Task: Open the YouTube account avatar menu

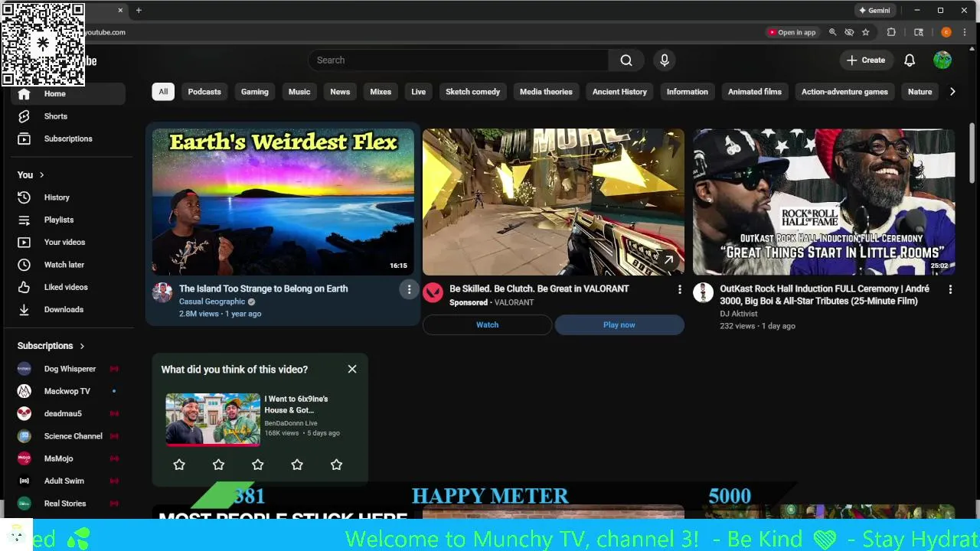Action: click(942, 60)
